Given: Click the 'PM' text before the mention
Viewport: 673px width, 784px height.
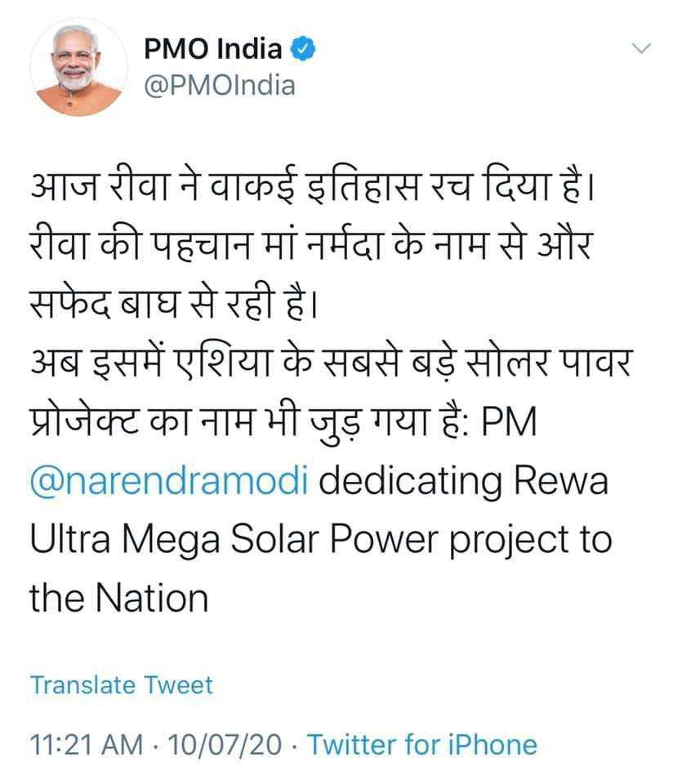Looking at the screenshot, I should pyautogui.click(x=509, y=421).
